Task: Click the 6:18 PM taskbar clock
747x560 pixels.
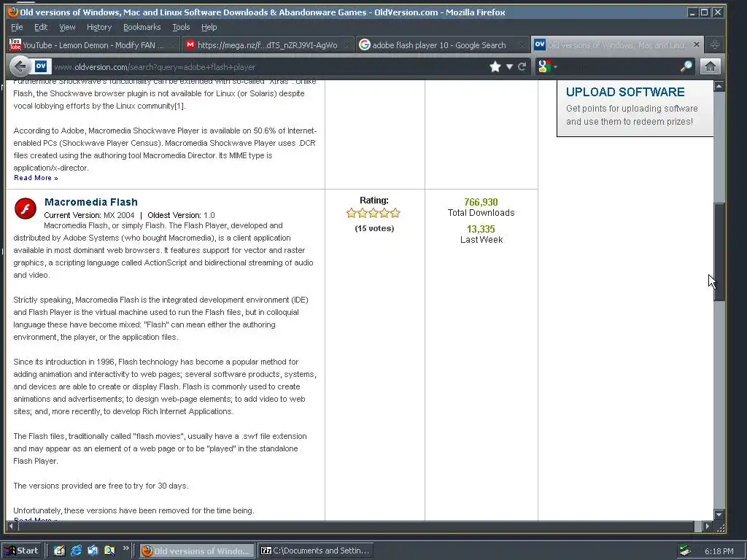Action: pos(719,551)
